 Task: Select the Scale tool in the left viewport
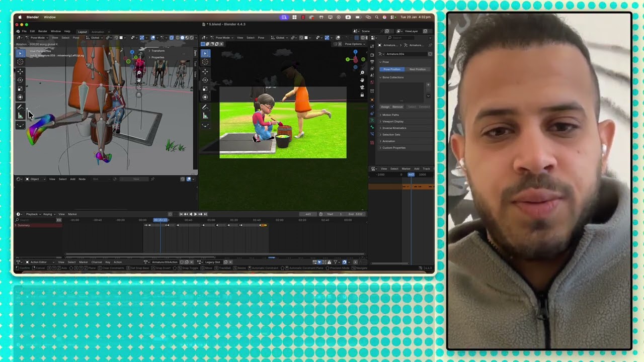point(20,88)
